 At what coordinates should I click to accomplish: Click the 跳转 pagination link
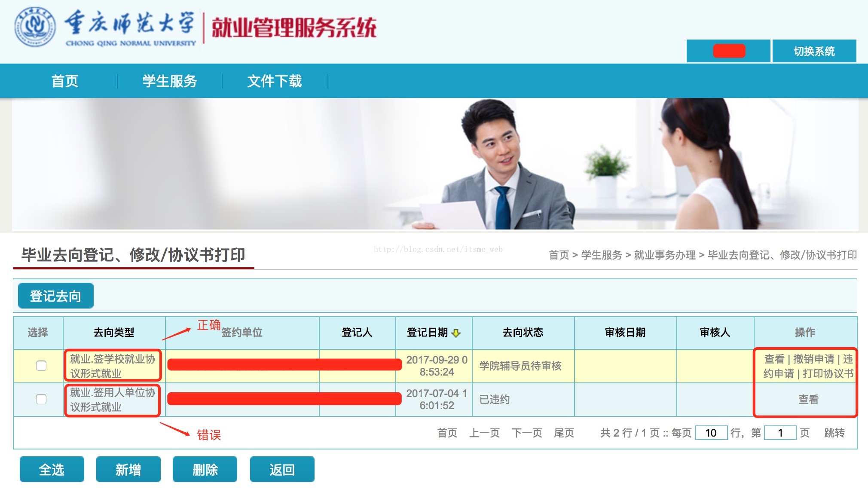(834, 433)
